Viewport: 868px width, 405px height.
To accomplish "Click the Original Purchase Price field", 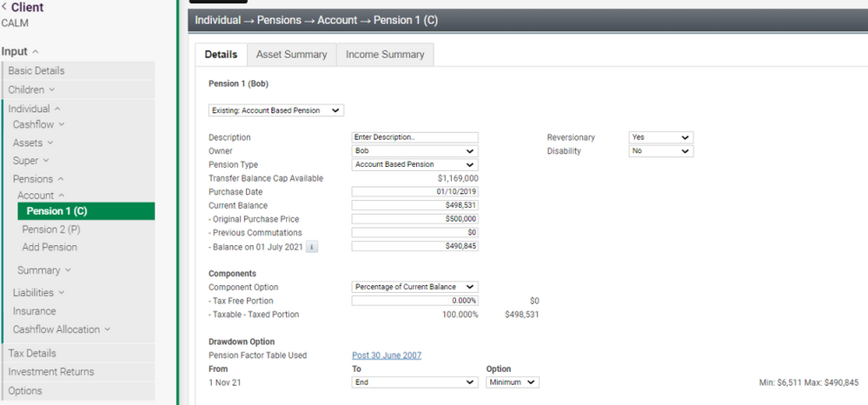I will (414, 219).
